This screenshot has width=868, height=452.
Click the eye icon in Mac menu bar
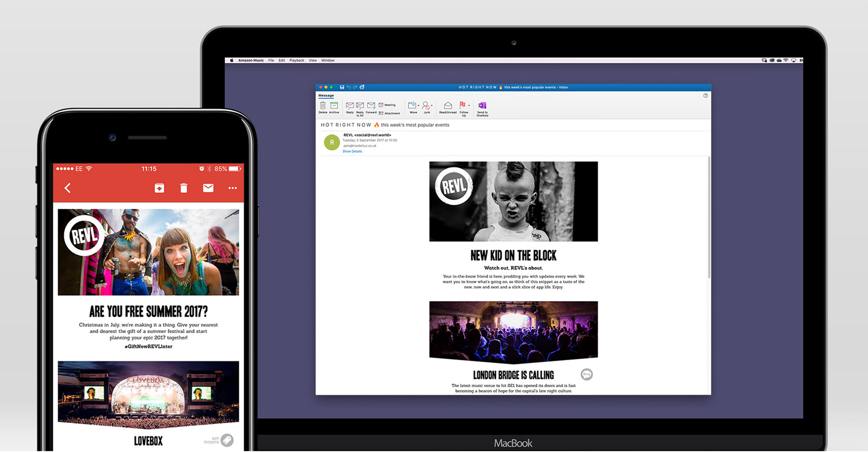[772, 60]
